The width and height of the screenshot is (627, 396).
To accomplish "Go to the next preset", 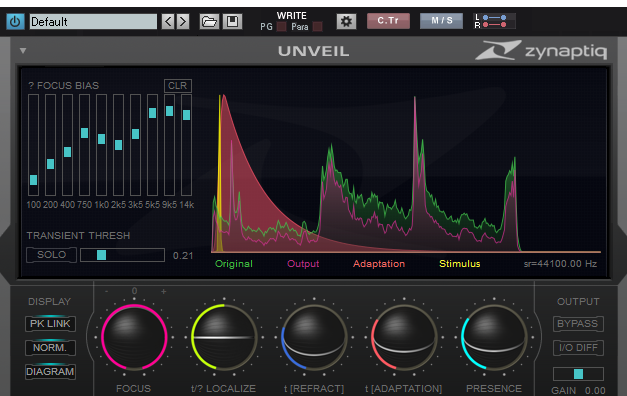I will (183, 21).
